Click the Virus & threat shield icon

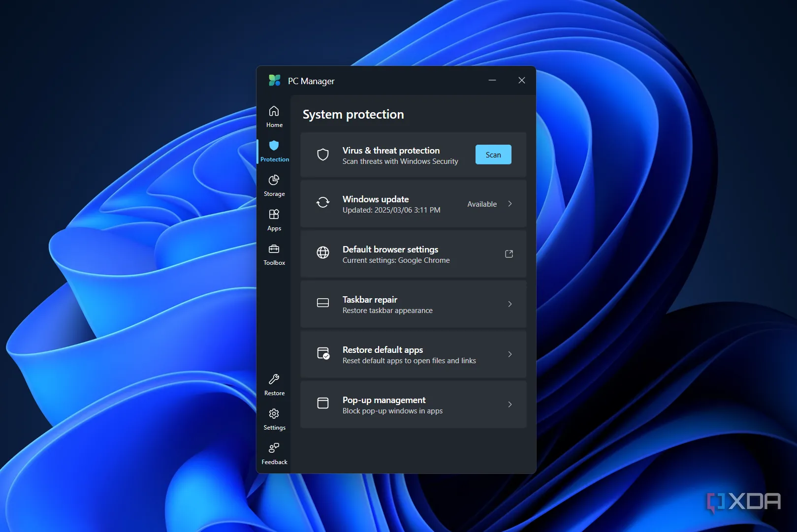click(323, 155)
